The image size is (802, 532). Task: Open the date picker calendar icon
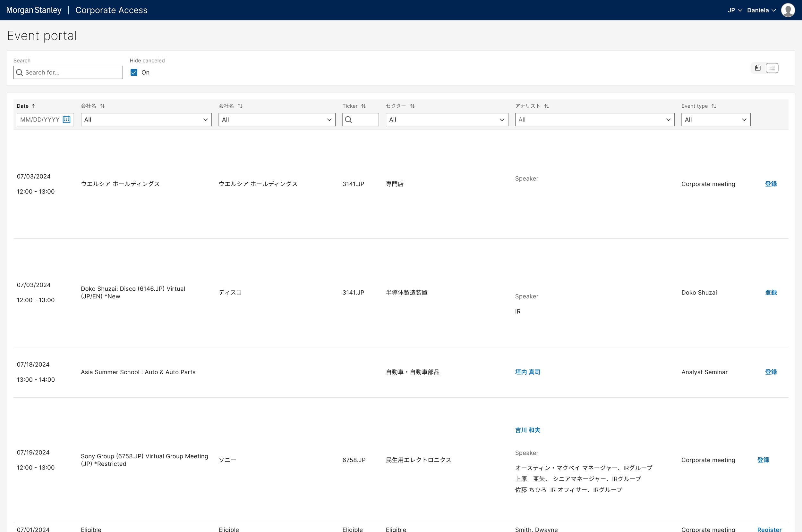[x=66, y=120]
